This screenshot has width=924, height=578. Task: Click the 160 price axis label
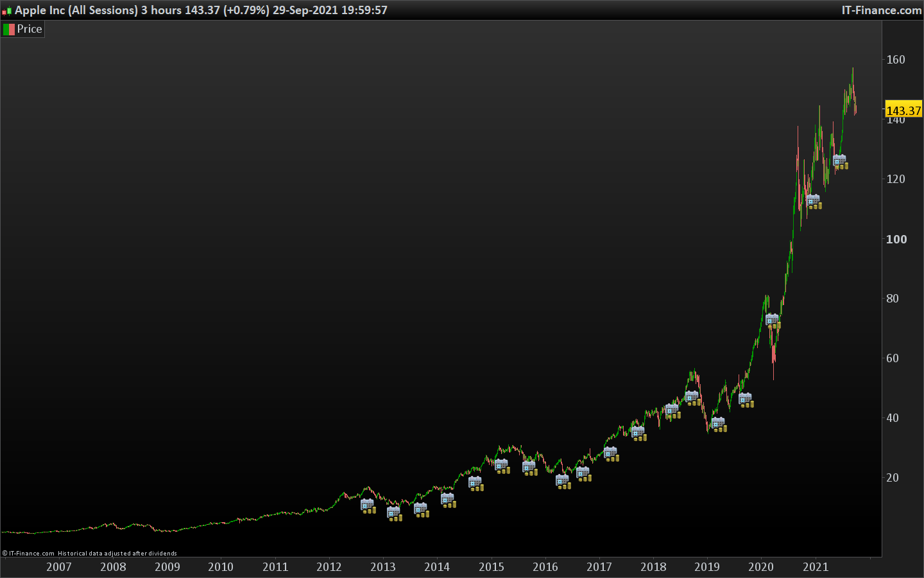tap(896, 60)
